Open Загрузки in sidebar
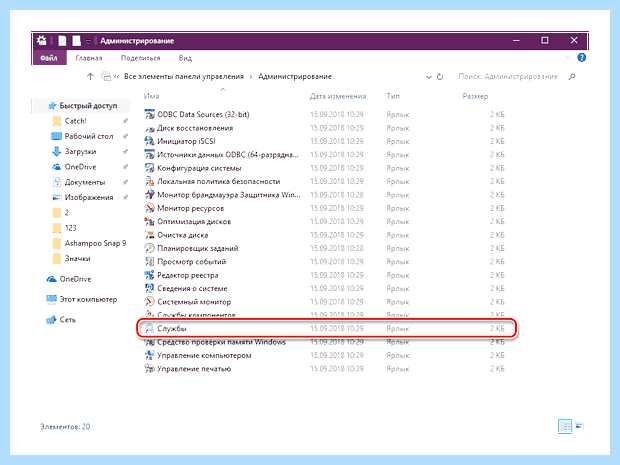 80,151
